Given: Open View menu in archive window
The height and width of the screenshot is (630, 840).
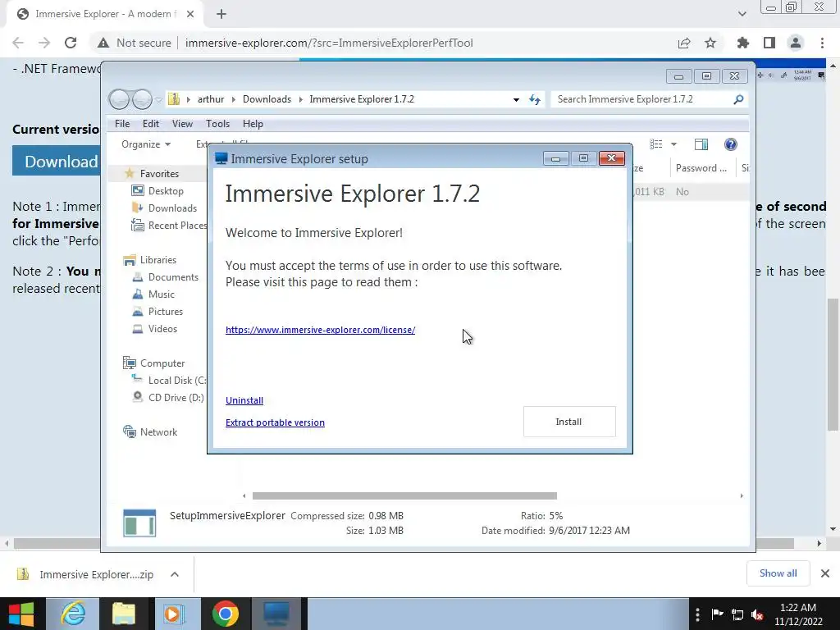Looking at the screenshot, I should [x=182, y=124].
